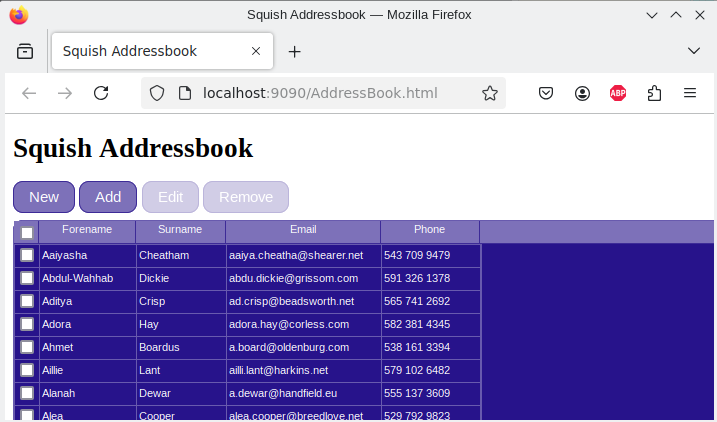
Task: Check the box for Alanah Dewar
Action: (27, 393)
